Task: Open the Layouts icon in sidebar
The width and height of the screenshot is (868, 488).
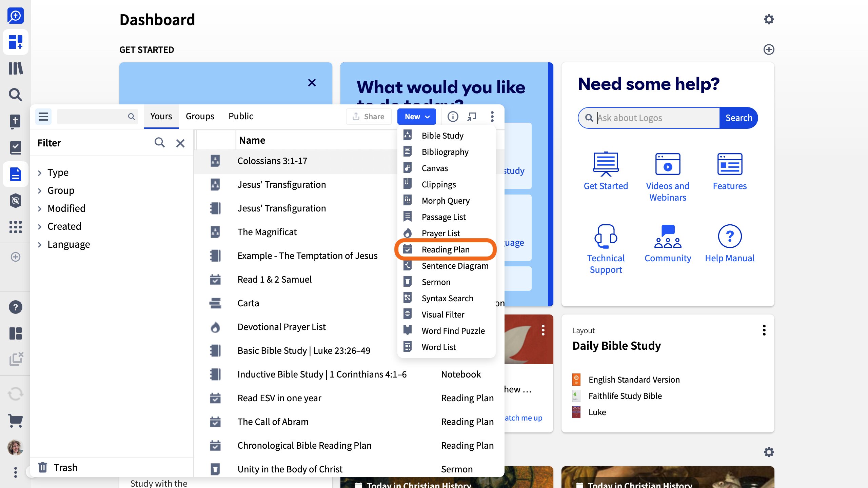Action: point(16,333)
